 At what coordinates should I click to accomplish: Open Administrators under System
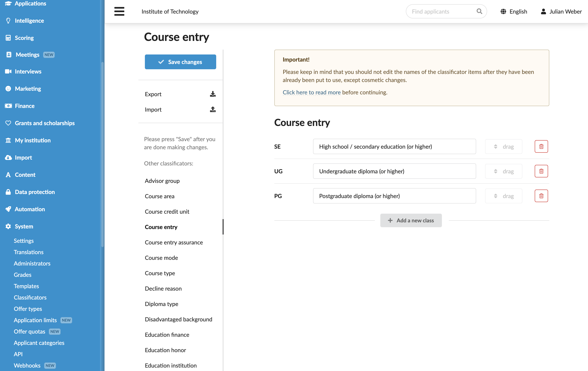[32, 263]
